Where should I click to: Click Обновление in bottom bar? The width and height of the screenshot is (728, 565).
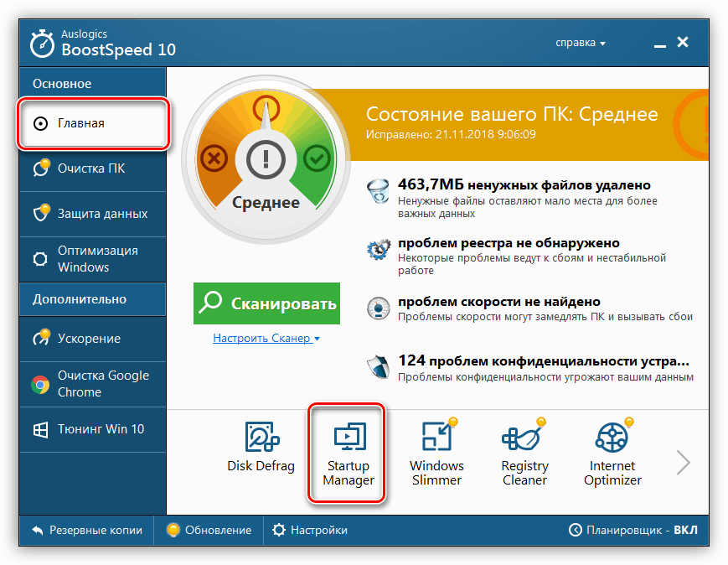tap(209, 530)
